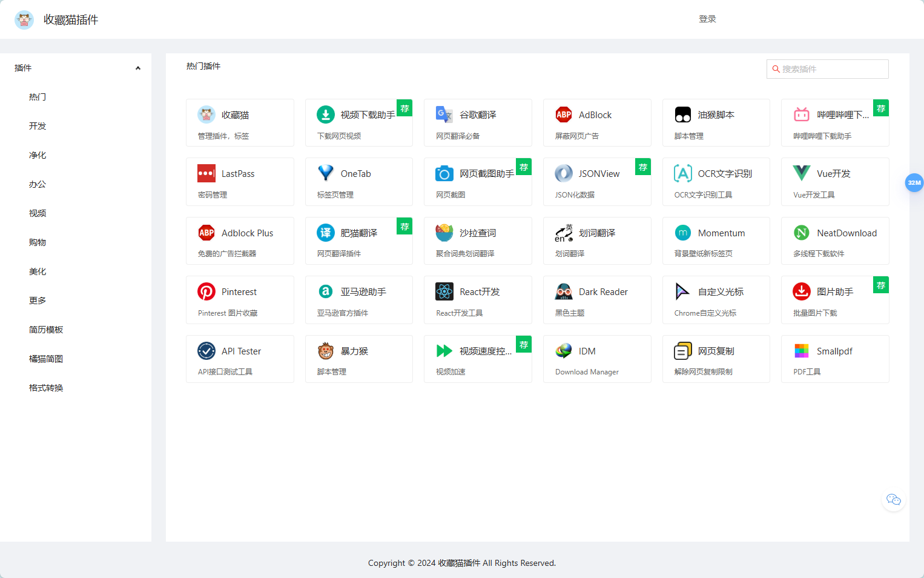Click the 自定义光标 cursor icon
This screenshot has width=924, height=578.
click(x=683, y=291)
